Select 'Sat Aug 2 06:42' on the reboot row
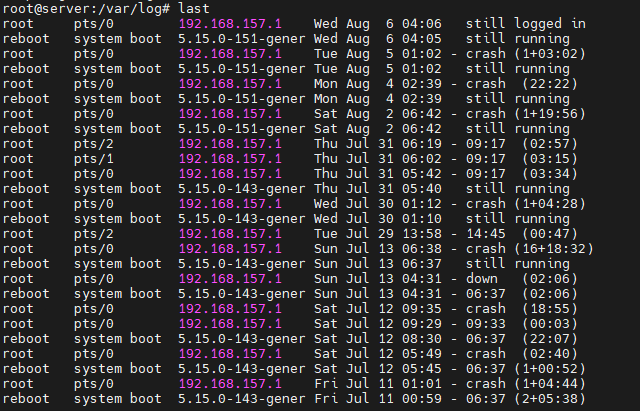The image size is (640, 411). click(x=378, y=129)
